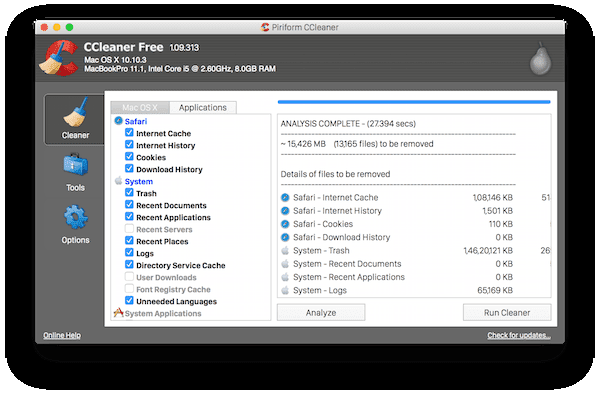
Task: Click the Piriform pear logo
Action: tap(540, 59)
